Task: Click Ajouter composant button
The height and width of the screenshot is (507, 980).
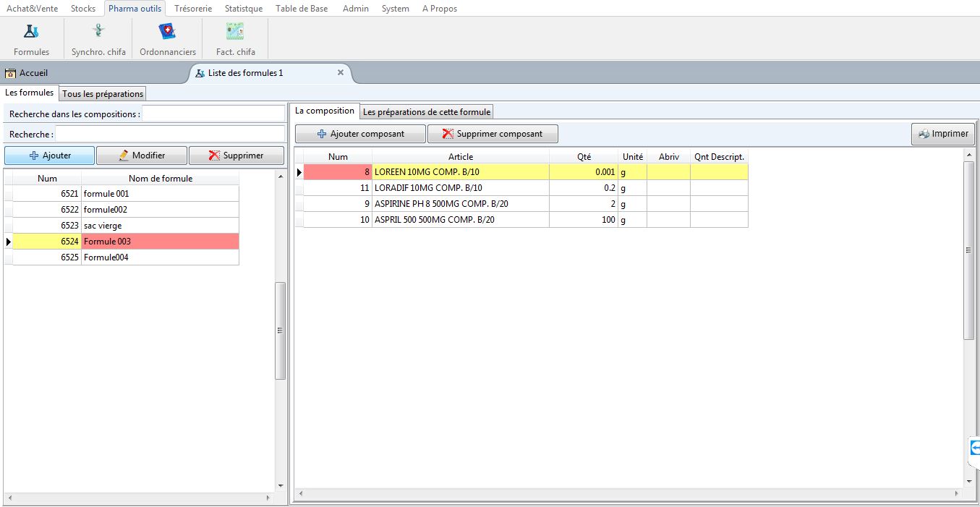Action: coord(360,134)
